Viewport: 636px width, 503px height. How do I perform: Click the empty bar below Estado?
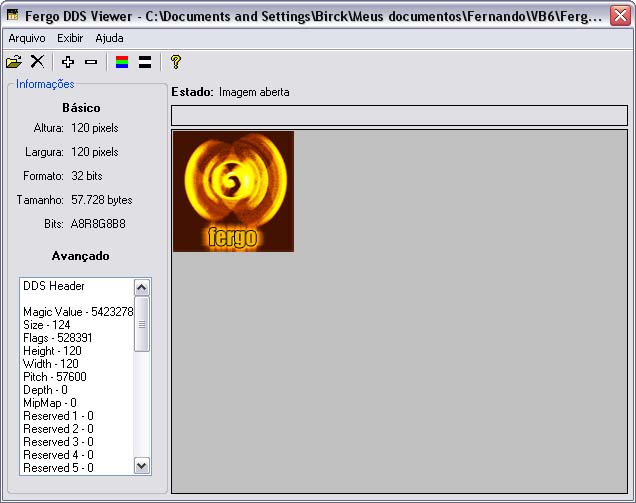point(400,115)
